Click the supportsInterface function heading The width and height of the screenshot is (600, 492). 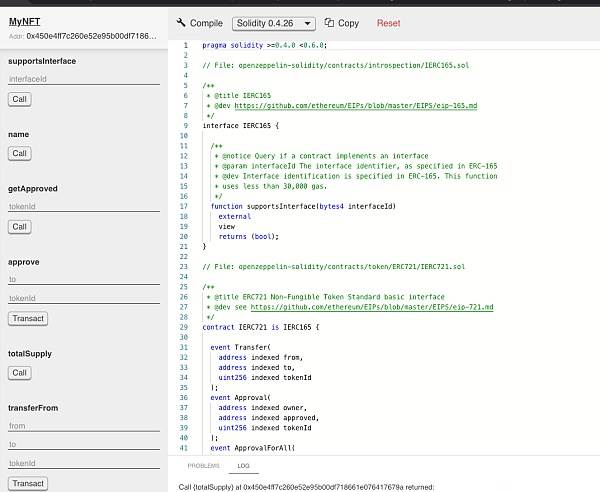pos(42,61)
